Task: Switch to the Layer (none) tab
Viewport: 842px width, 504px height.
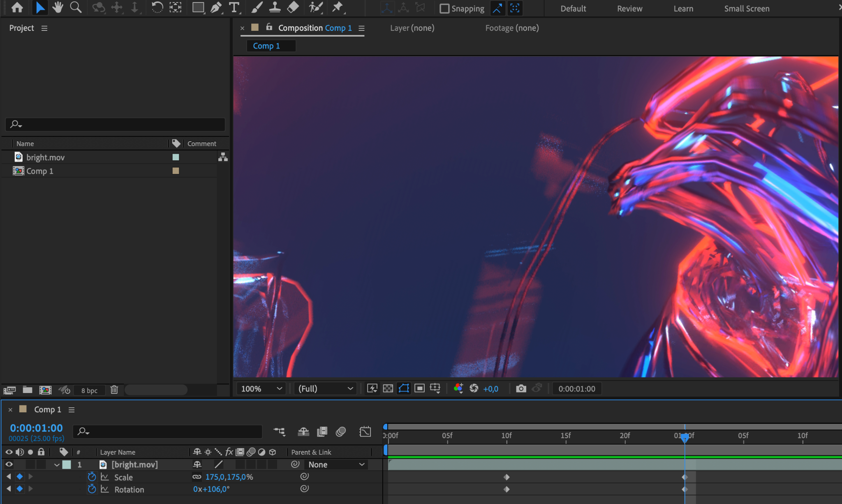Action: tap(412, 28)
